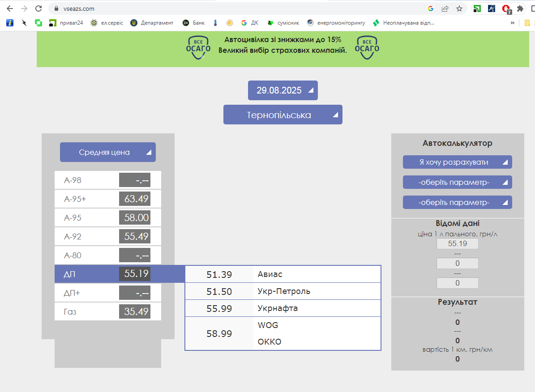Open the browser extensions puzzle icon

520,9
